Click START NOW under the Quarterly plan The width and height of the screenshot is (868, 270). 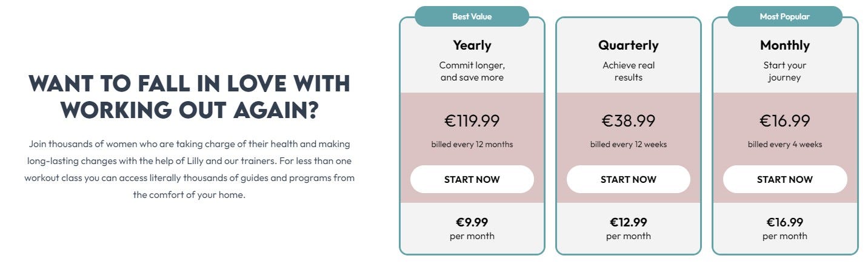(628, 179)
